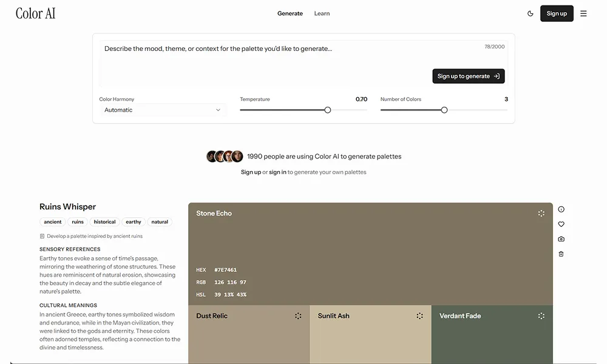Screen dimensions: 607x364
Task: Click the Verdant Fade swatch options icon
Action: click(x=541, y=316)
